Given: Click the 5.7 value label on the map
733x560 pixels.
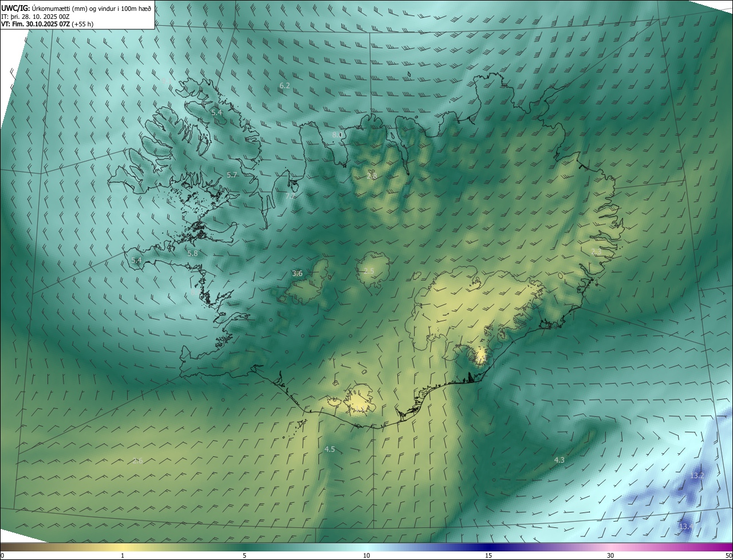Looking at the screenshot, I should (232, 175).
